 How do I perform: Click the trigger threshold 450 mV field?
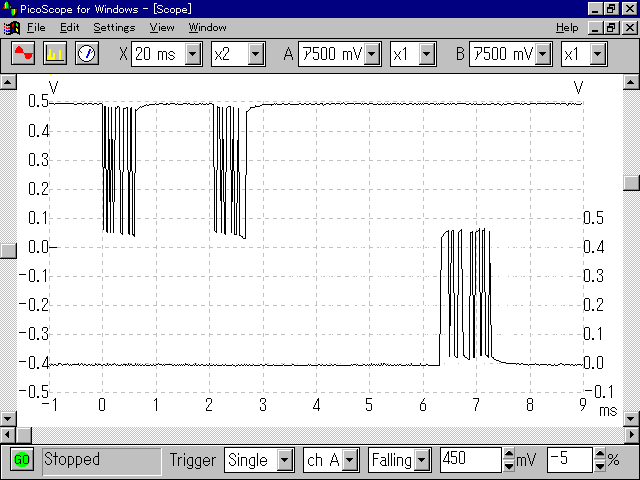pos(471,460)
